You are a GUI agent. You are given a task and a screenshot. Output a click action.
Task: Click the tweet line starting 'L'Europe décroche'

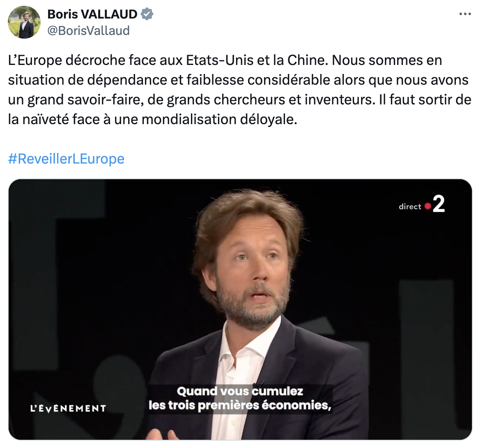[225, 60]
